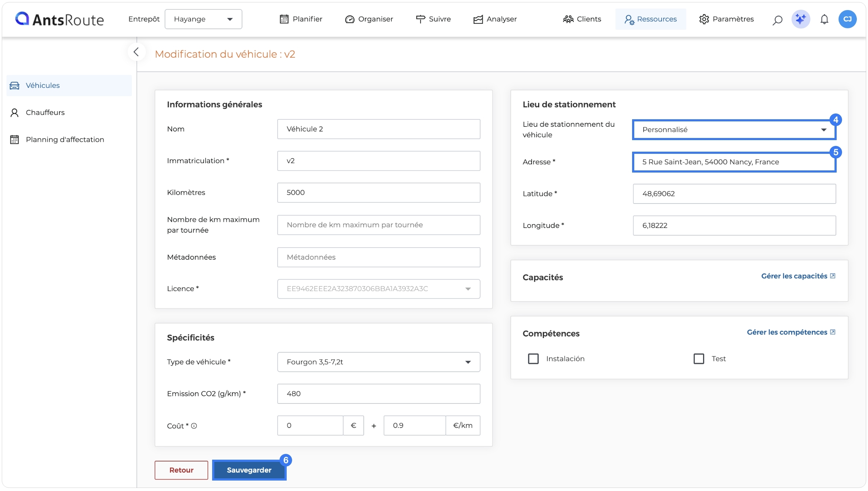Enable the Test competence checkbox

(699, 359)
